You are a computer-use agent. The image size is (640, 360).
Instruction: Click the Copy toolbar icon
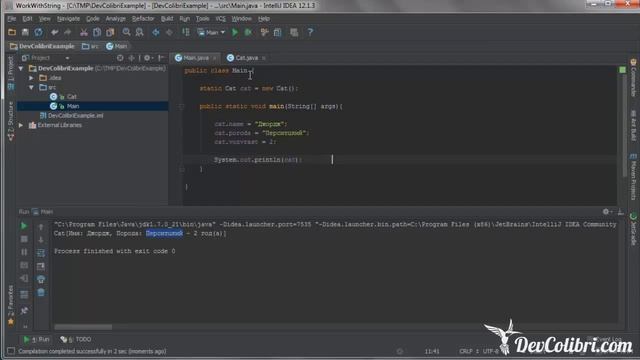pos(97,32)
